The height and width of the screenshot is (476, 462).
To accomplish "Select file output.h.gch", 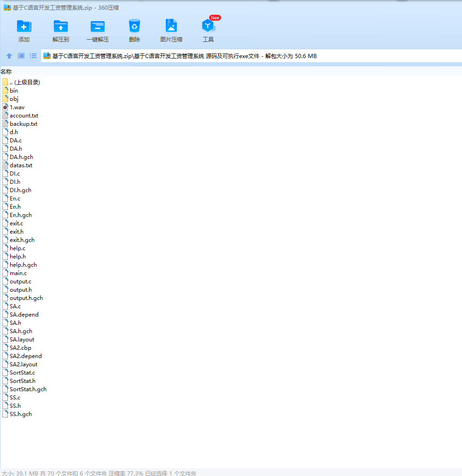I will point(23,298).
